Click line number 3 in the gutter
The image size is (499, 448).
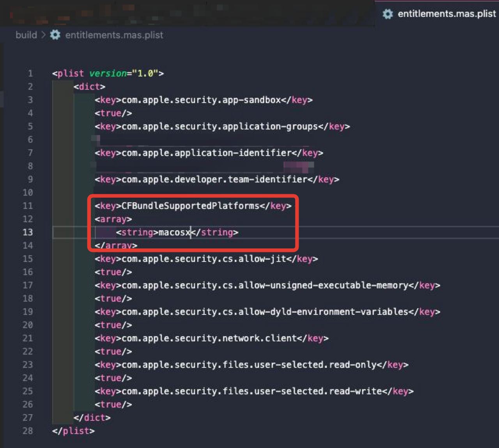click(x=30, y=100)
